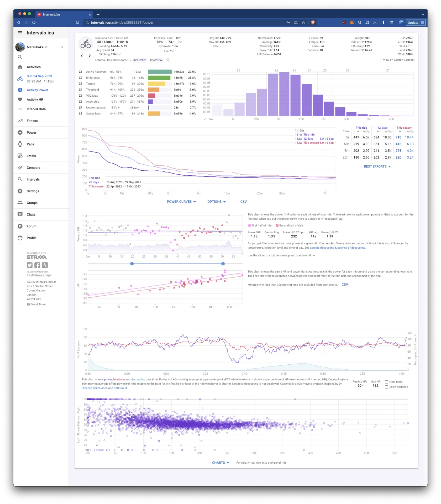Open Activity HR in the sidebar
Viewport: 441px width, 504px height.
35,99
